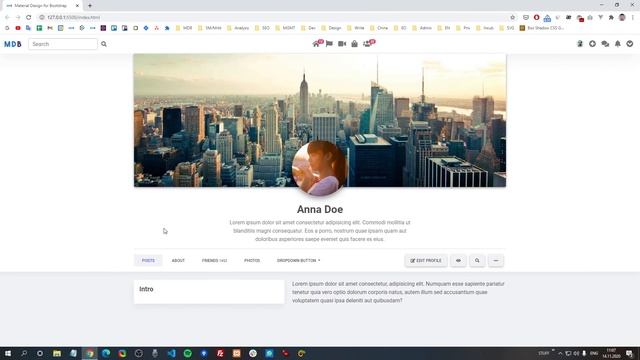The width and height of the screenshot is (640, 360).
Task: Click the browser back arrow
Action: [7, 17]
